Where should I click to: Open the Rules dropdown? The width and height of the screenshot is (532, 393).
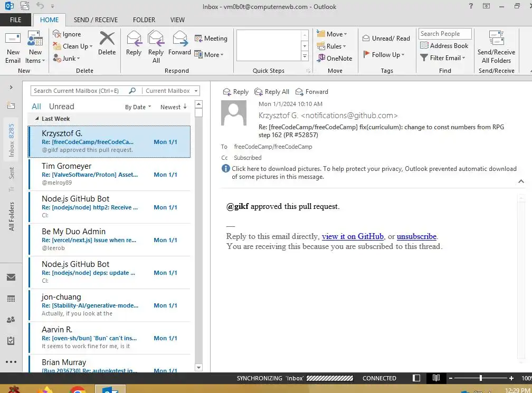pyautogui.click(x=331, y=46)
